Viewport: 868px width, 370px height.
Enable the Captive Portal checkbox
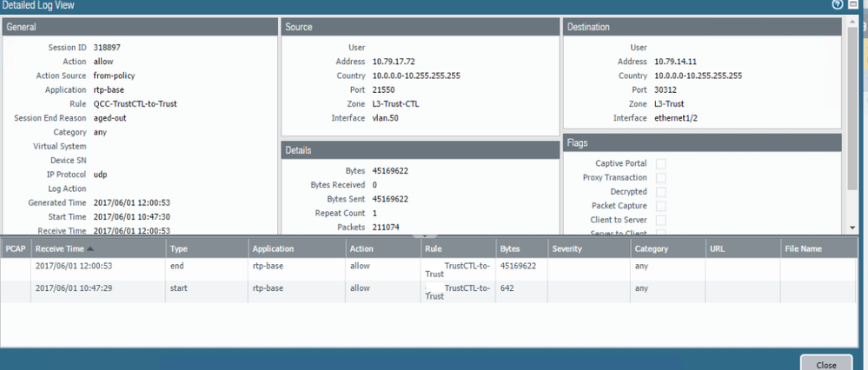[x=661, y=163]
